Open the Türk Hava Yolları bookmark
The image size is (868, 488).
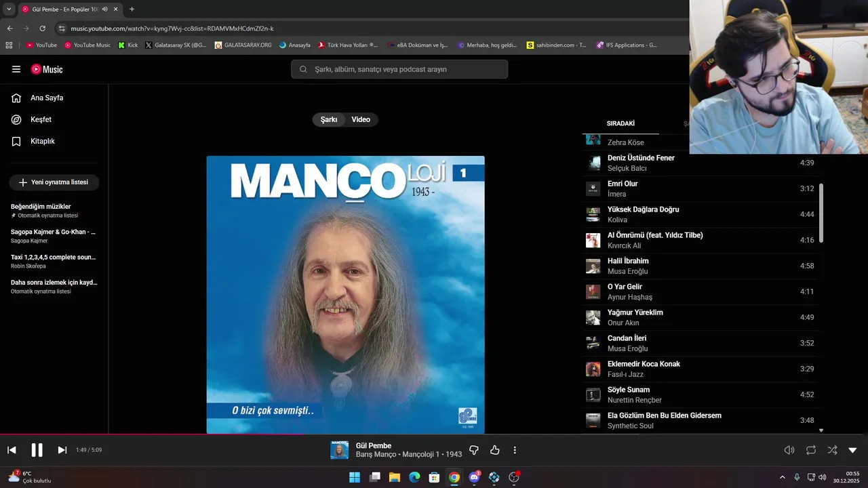tap(347, 45)
